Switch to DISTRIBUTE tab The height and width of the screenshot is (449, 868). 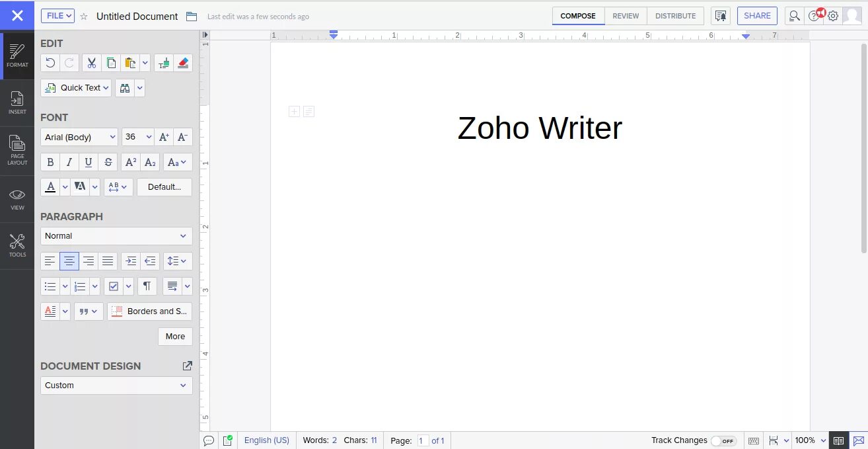(675, 16)
